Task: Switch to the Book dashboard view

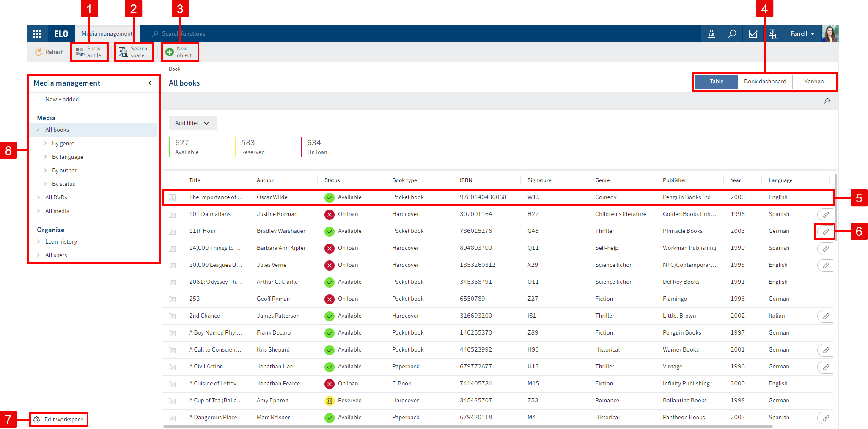Action: point(765,81)
